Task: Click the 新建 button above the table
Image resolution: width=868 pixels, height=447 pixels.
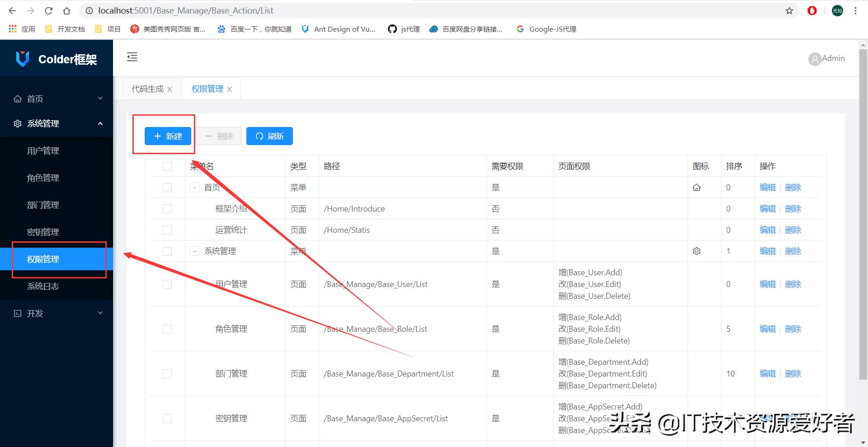Action: tap(168, 136)
